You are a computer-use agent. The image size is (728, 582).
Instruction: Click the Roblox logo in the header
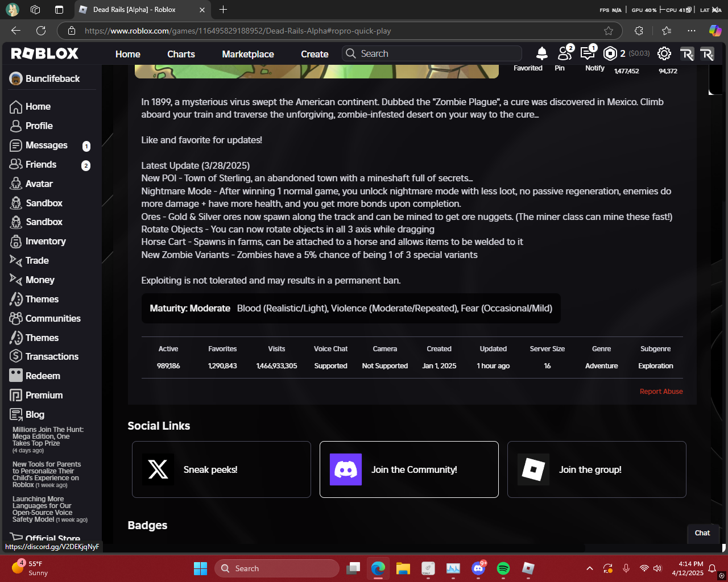45,53
